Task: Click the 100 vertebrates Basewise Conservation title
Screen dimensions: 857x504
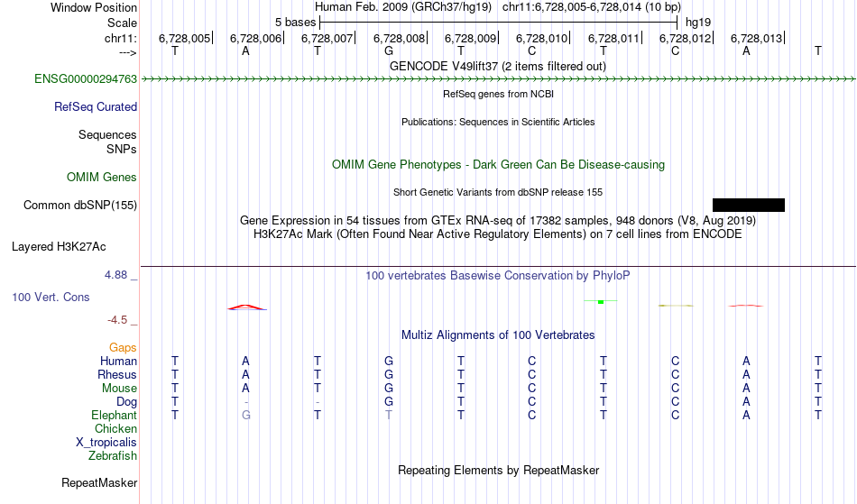Action: [498, 276]
